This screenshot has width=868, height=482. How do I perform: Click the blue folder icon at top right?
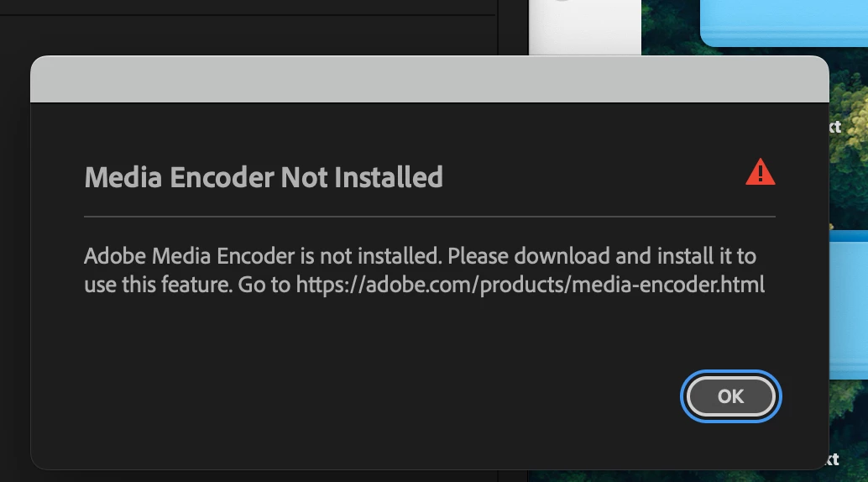[x=784, y=22]
